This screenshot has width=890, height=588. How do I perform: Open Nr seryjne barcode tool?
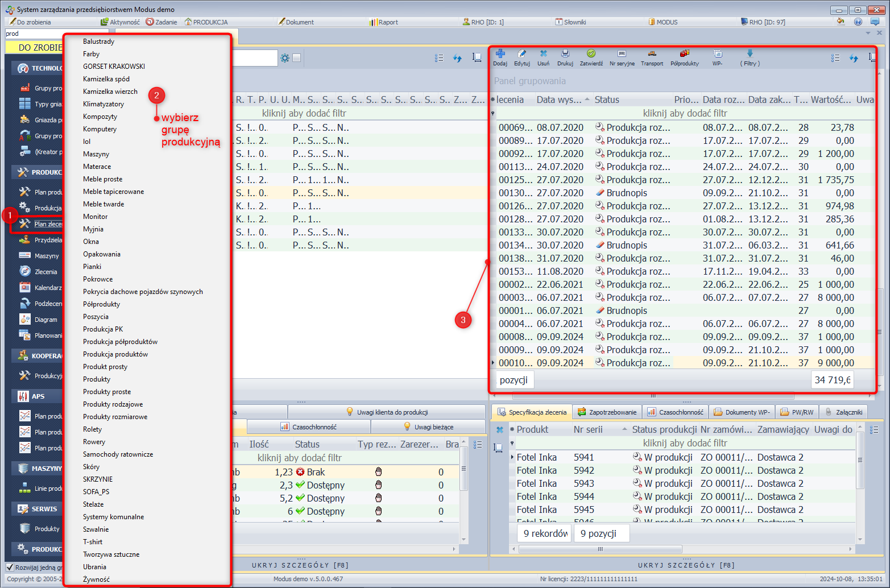coord(622,54)
